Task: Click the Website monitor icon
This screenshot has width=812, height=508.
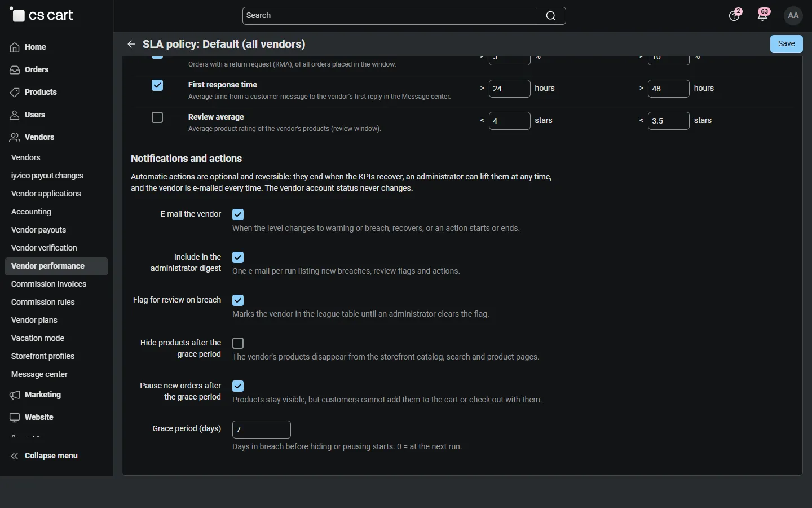Action: (15, 418)
